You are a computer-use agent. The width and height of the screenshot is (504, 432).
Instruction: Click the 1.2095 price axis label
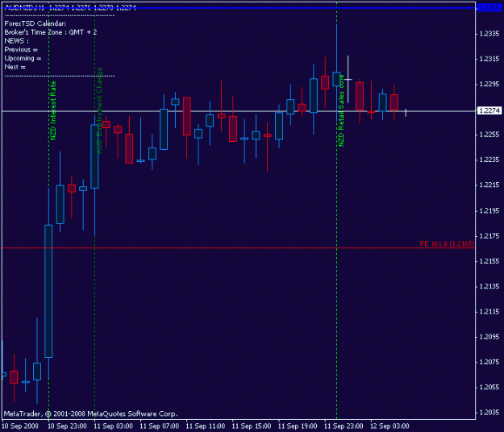pos(489,337)
